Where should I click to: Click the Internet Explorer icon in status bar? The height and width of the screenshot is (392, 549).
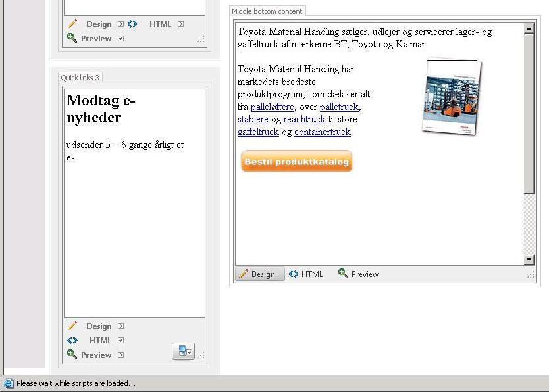(x=9, y=383)
